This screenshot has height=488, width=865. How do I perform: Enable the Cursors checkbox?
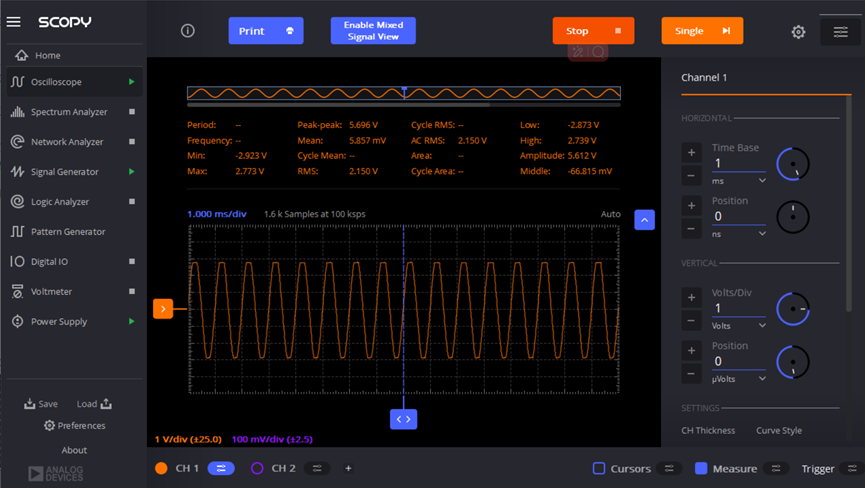(x=599, y=468)
